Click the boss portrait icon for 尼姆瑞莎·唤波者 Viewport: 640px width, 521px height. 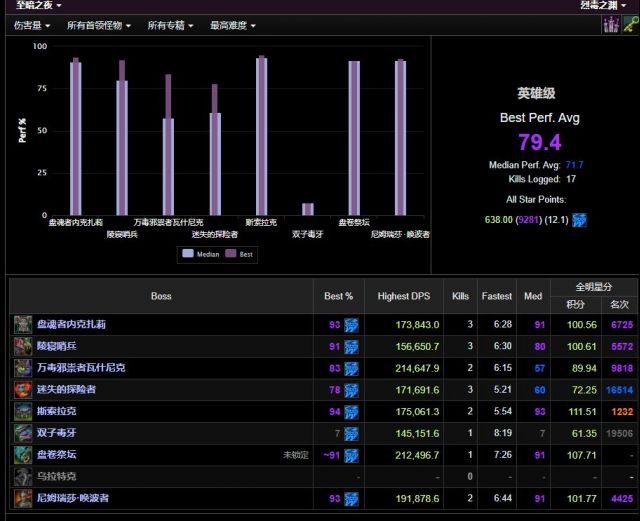[23, 499]
